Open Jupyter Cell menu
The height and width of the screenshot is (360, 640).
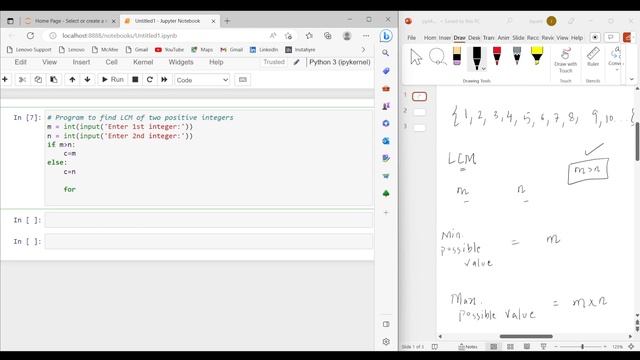coord(111,62)
